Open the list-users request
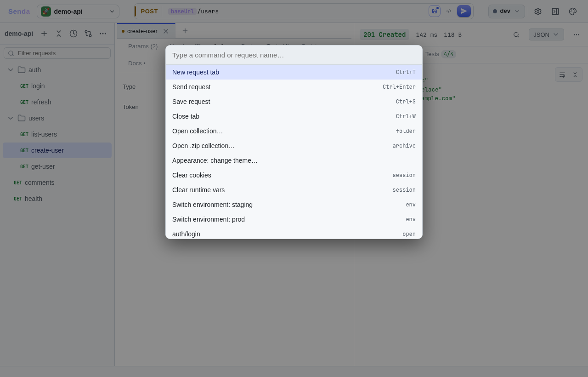 click(x=57, y=134)
